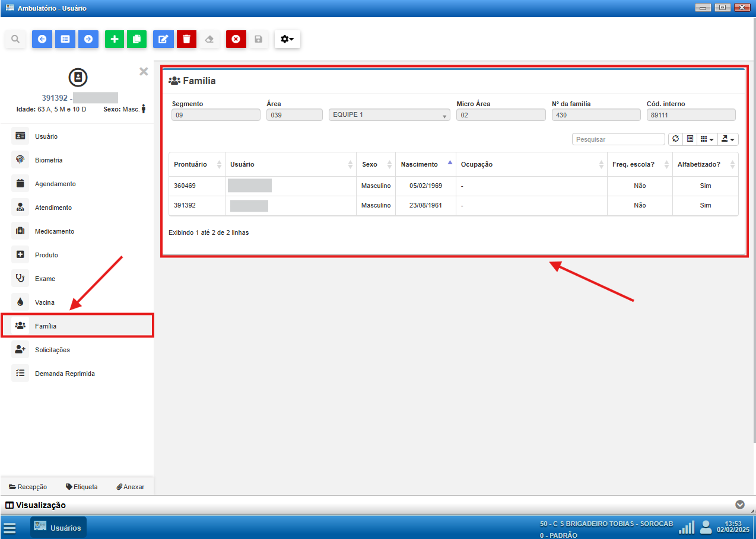Click the green plus add record button
Viewport: 756px width, 539px height.
tap(115, 39)
